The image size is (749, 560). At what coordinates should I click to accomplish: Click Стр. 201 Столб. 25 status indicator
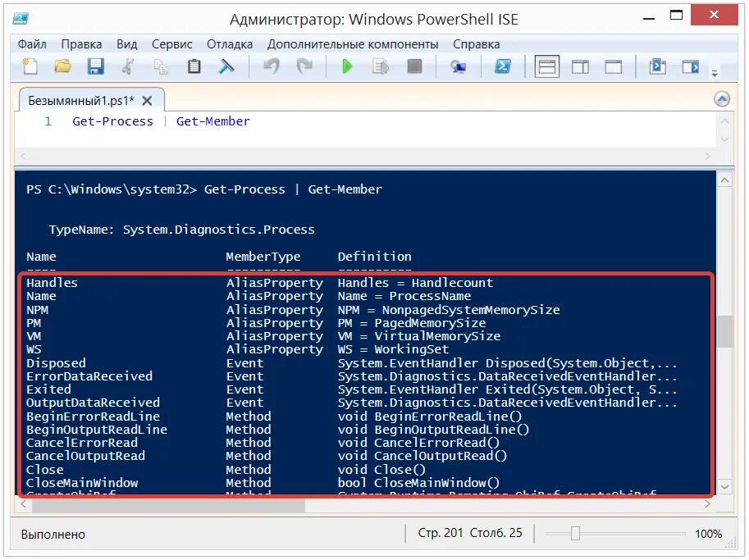tap(470, 533)
